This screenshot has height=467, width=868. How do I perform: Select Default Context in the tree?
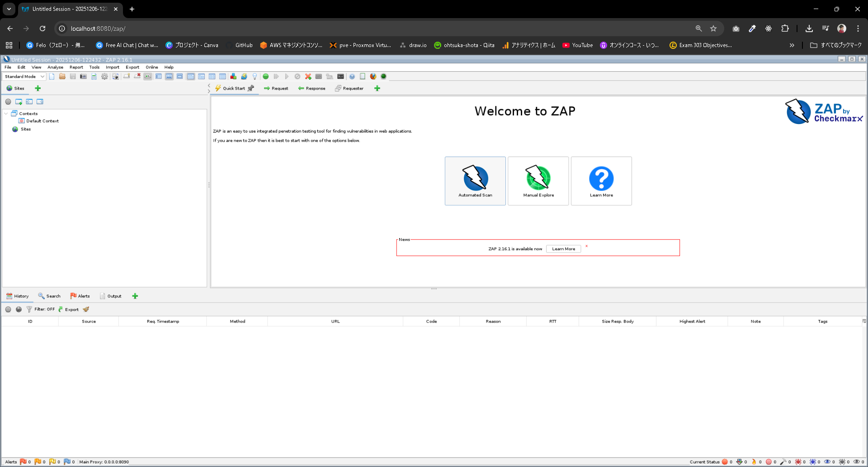[x=38, y=121]
